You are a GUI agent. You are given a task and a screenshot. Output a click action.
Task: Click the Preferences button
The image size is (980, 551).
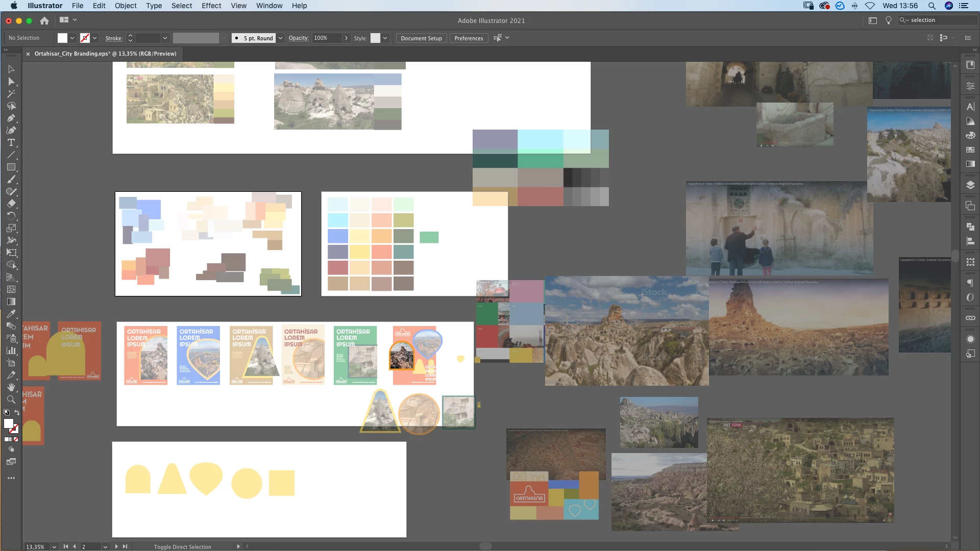coord(468,38)
